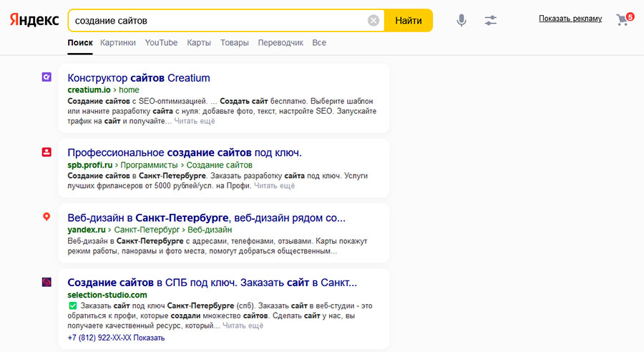Image resolution: width=644 pixels, height=352 pixels.
Task: Activate voice search microphone icon
Action: (x=462, y=20)
